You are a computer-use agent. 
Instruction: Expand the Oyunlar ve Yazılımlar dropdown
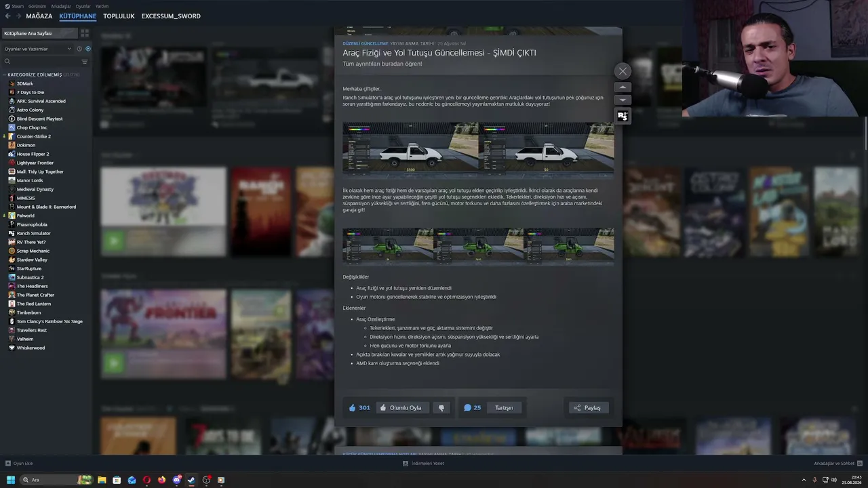[37, 49]
